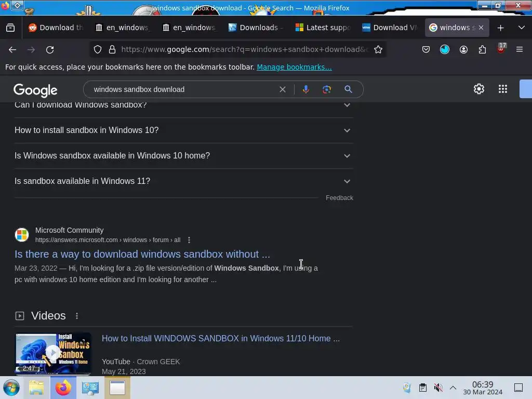Click the Google search text field
Image resolution: width=532 pixels, height=399 pixels.
(x=183, y=89)
